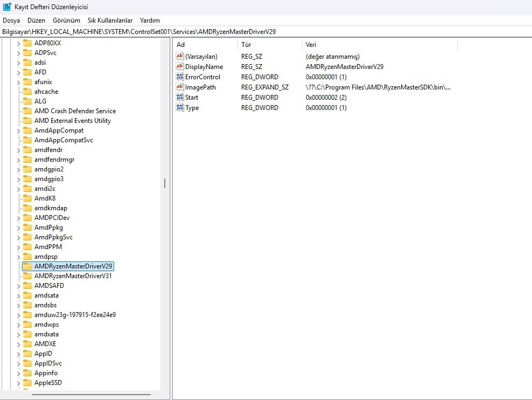Expand the adsi key
The height and width of the screenshot is (400, 532).
tap(19, 63)
